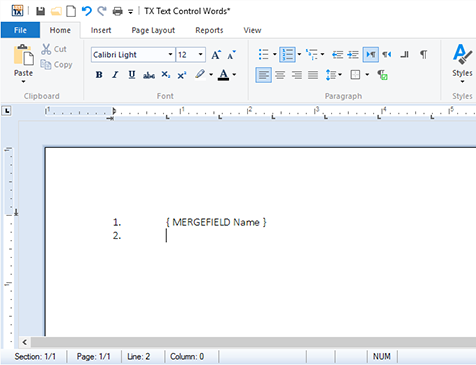
Task: Toggle underline formatting
Action: (132, 75)
